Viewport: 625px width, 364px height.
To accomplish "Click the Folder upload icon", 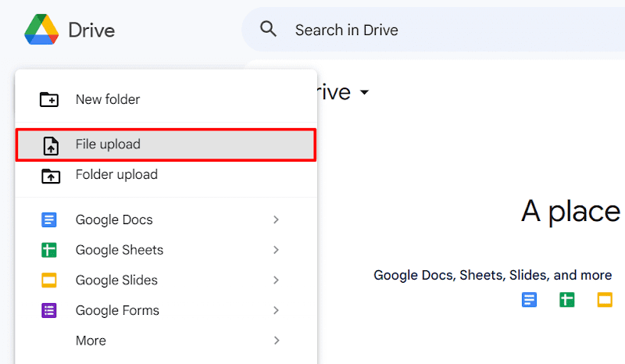I will (x=49, y=175).
